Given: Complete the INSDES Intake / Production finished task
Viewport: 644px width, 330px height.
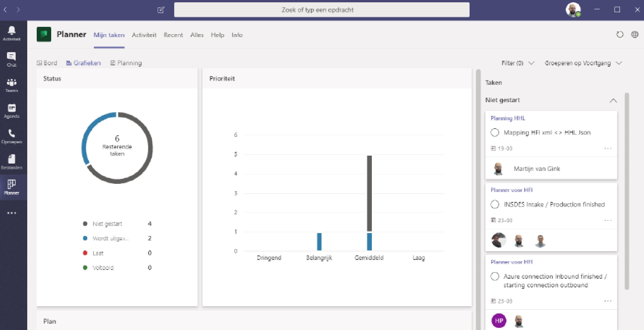Looking at the screenshot, I should point(495,204).
